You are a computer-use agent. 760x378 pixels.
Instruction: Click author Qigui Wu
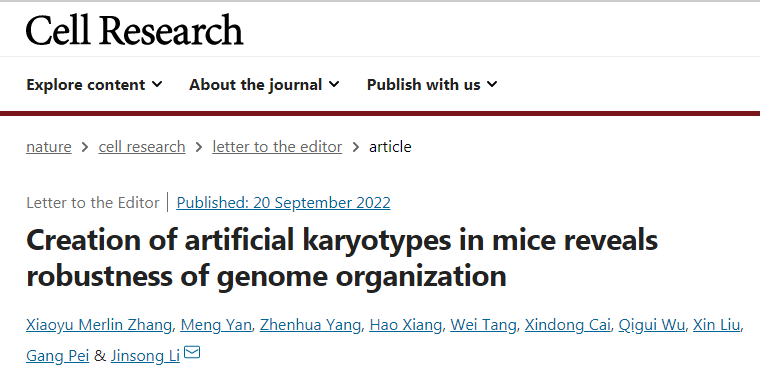click(651, 325)
